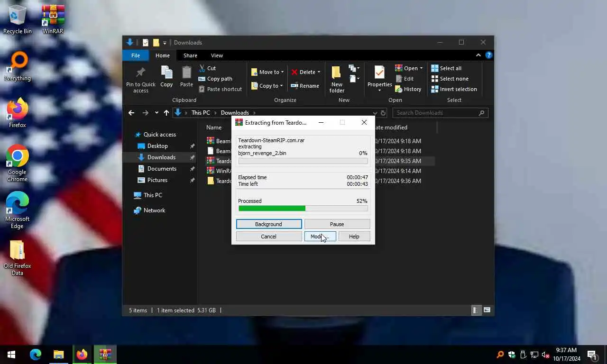Click Select none in the ribbon
The image size is (607, 364).
pyautogui.click(x=450, y=79)
